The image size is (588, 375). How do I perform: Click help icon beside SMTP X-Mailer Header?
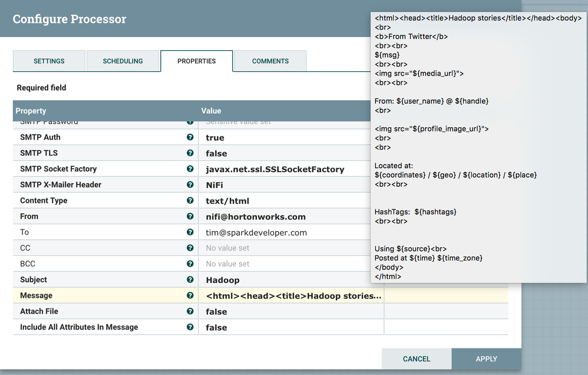(190, 185)
